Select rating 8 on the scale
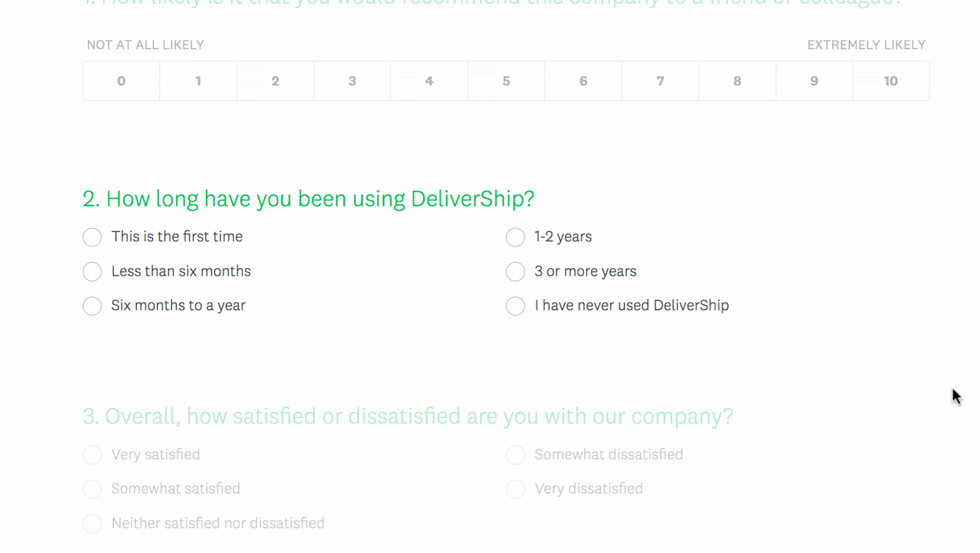The image size is (980, 553). pyautogui.click(x=737, y=81)
